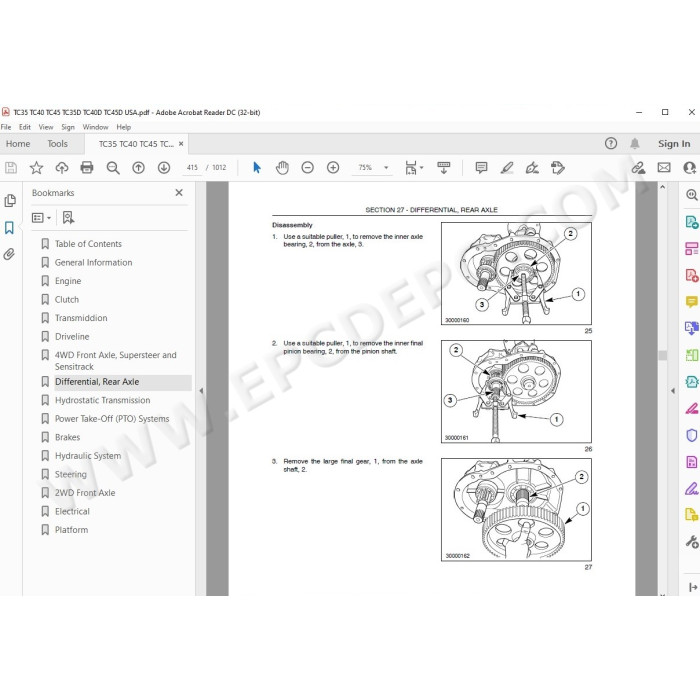The width and height of the screenshot is (700, 700).
Task: Switch to the Tools tab
Action: 58,144
